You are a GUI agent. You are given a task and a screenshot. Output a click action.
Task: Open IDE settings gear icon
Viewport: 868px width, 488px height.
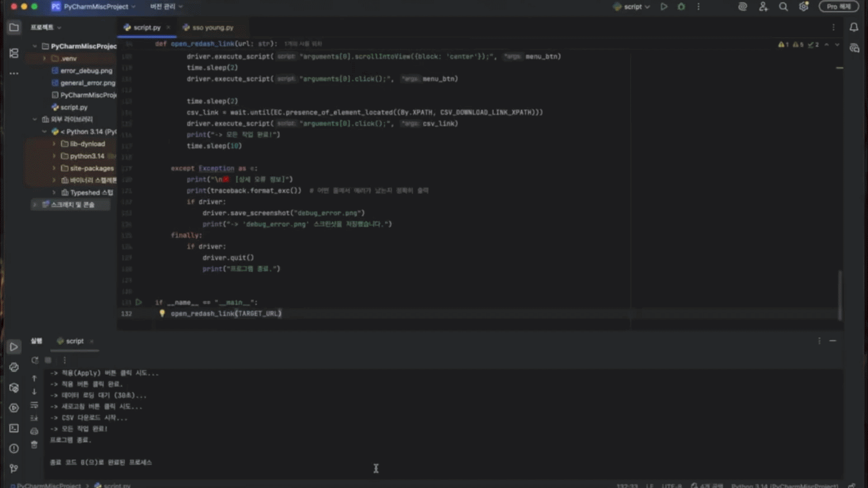[x=804, y=7]
